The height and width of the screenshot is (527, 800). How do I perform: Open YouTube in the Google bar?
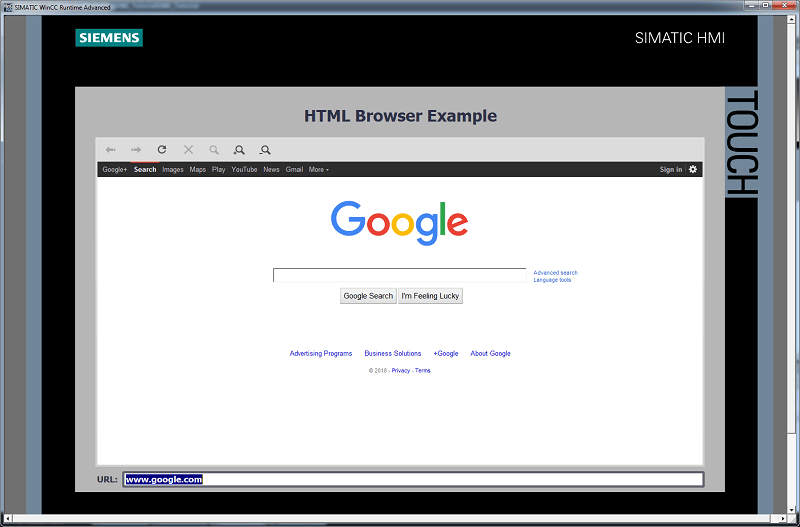(244, 169)
